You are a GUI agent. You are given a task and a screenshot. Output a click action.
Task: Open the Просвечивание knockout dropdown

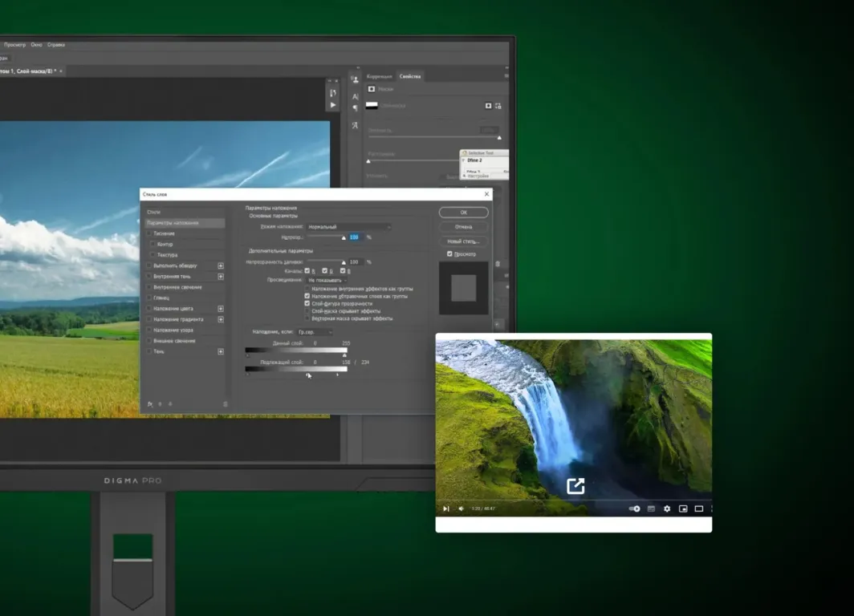pos(327,280)
